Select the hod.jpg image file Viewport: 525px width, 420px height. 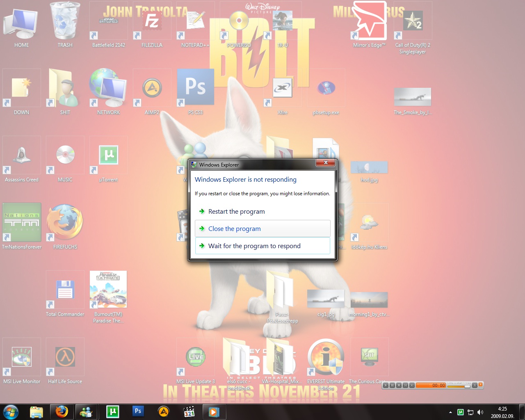369,171
